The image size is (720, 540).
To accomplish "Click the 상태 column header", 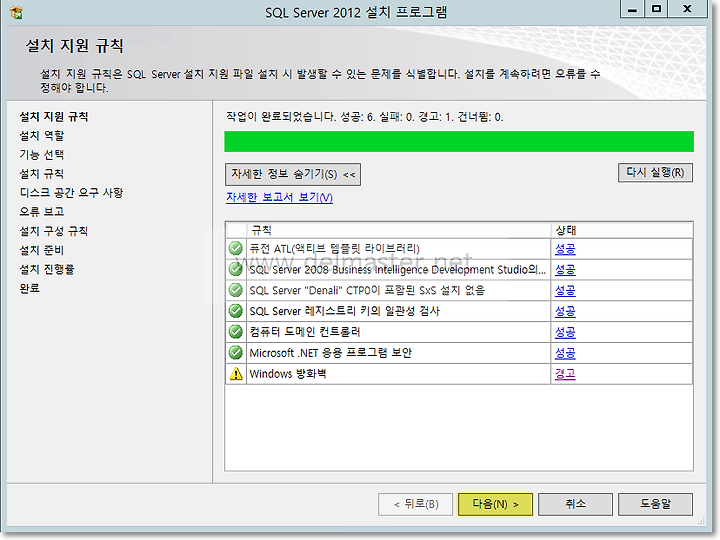I will pyautogui.click(x=622, y=230).
